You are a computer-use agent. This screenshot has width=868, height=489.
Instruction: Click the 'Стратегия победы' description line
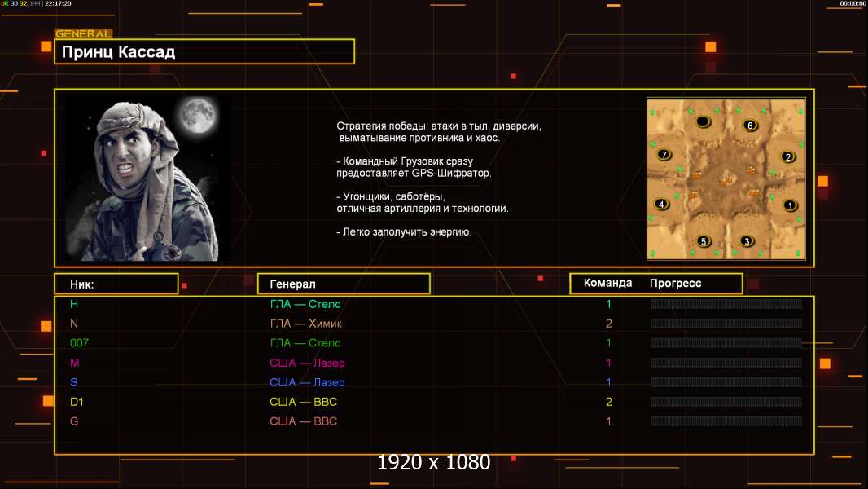coord(439,126)
